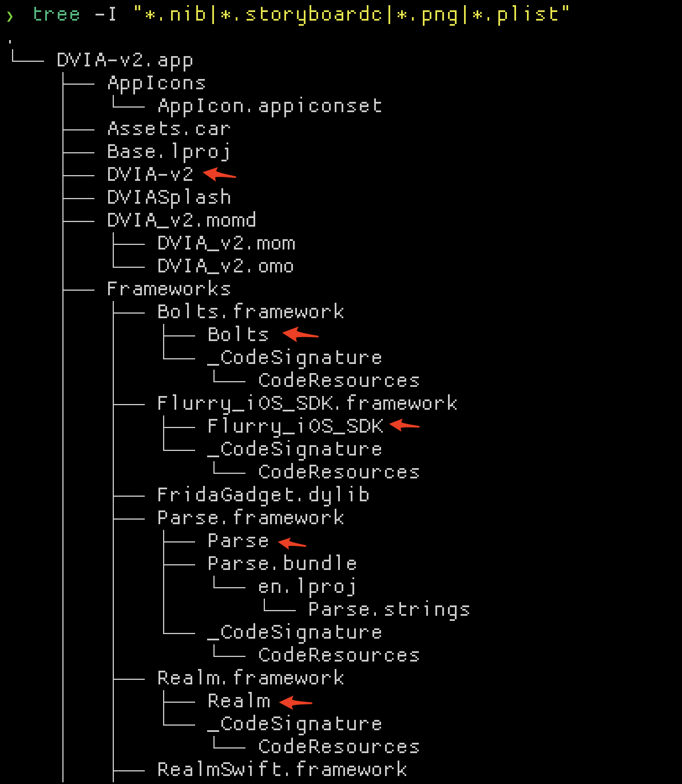Select the Parse.strings file

pos(389,609)
